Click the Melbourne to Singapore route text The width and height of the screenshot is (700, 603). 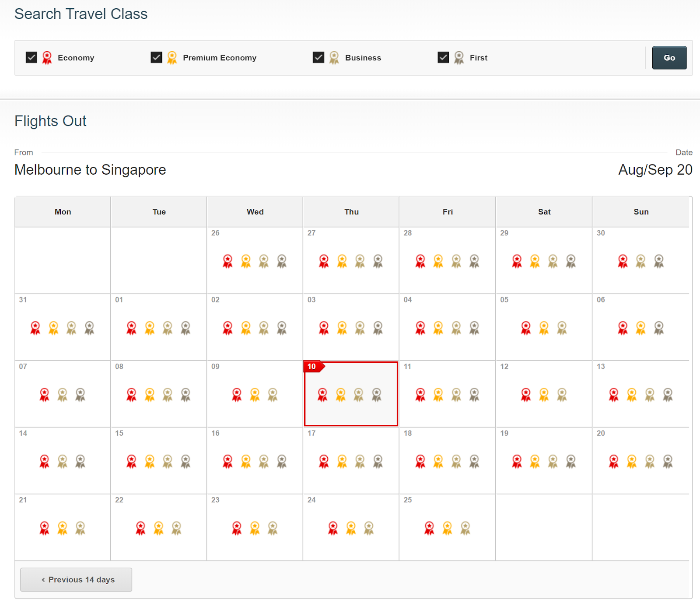pos(90,170)
